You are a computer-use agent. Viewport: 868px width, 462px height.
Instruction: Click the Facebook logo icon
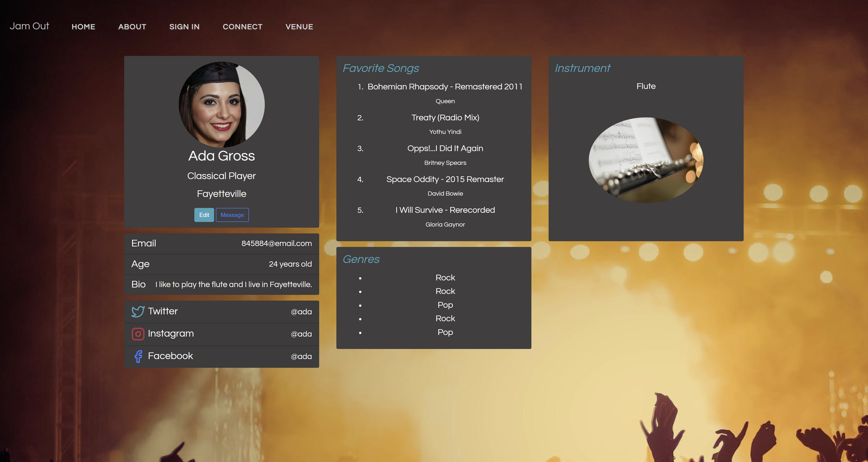coord(138,356)
